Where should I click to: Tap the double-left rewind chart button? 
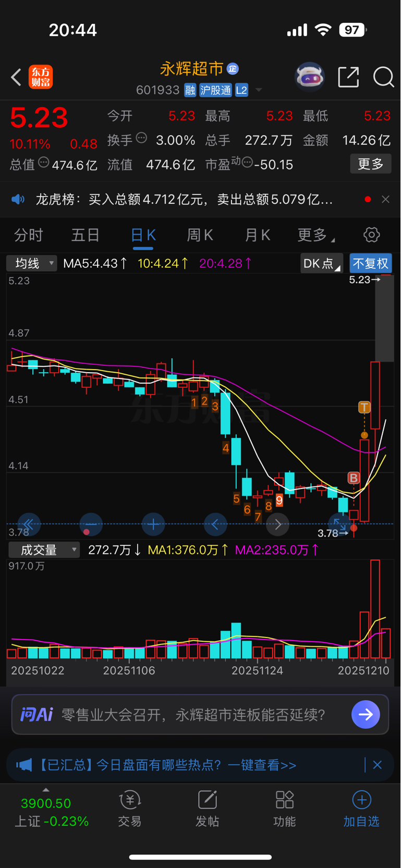click(29, 524)
